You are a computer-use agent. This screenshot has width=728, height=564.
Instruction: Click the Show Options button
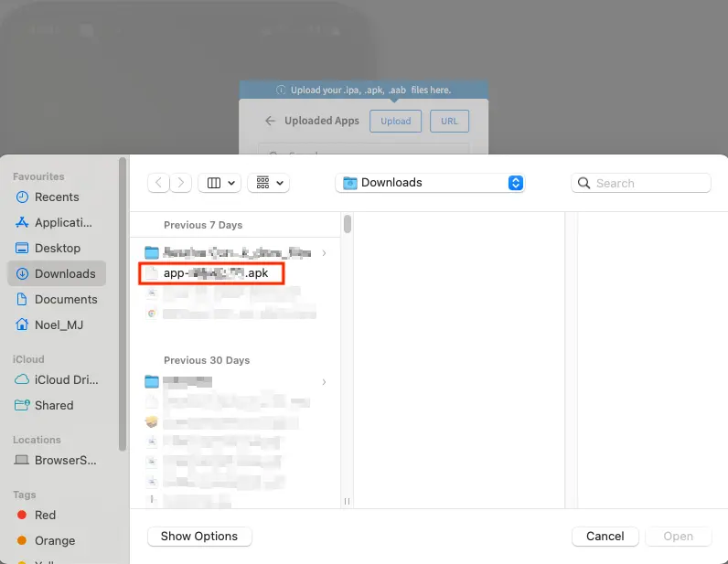(198, 537)
